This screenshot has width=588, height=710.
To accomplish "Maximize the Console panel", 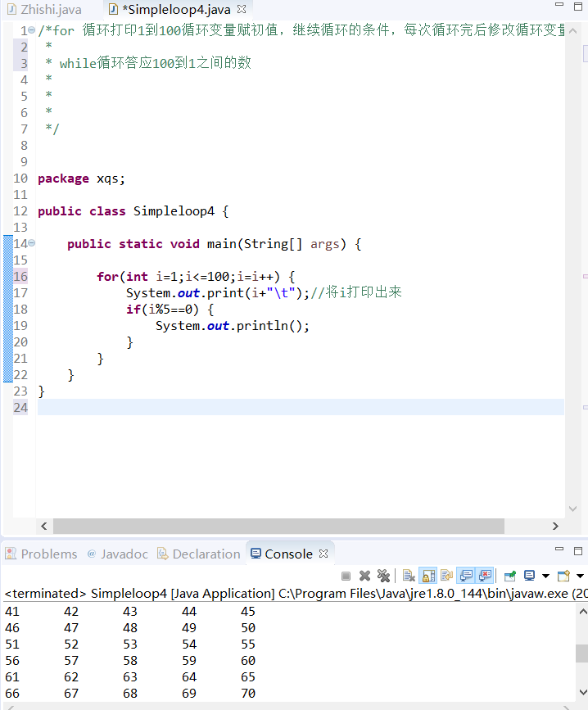I will point(578,550).
